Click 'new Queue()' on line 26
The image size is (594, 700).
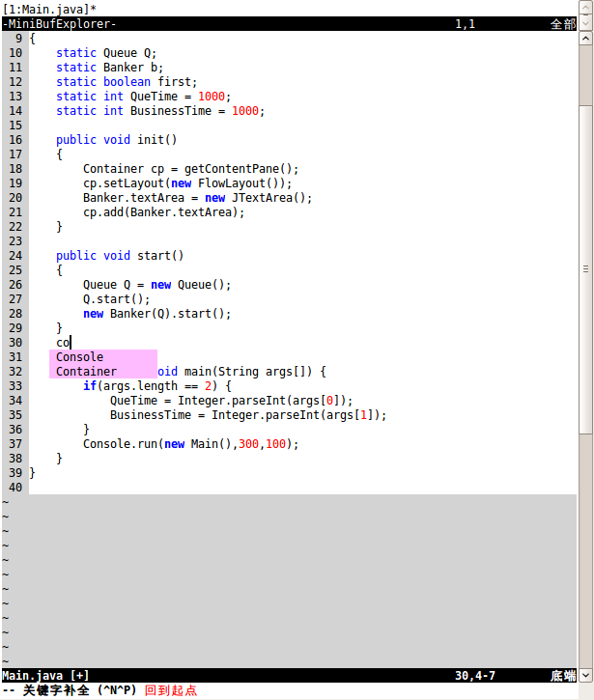pyautogui.click(x=187, y=285)
